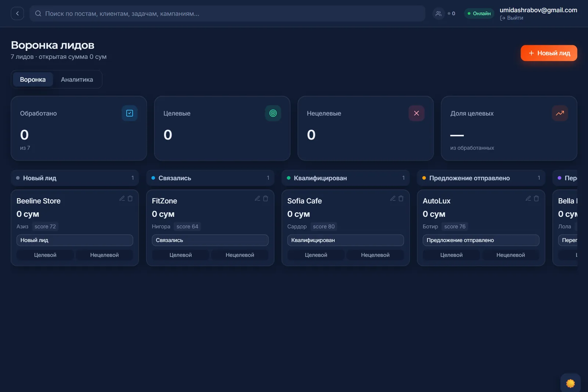
Task: Edit the Beeline Store lead with the pencil icon
Action: pyautogui.click(x=122, y=198)
